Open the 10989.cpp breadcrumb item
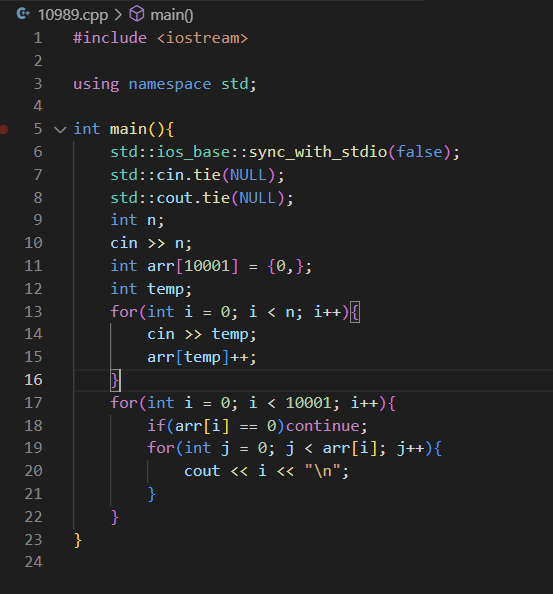 click(73, 15)
